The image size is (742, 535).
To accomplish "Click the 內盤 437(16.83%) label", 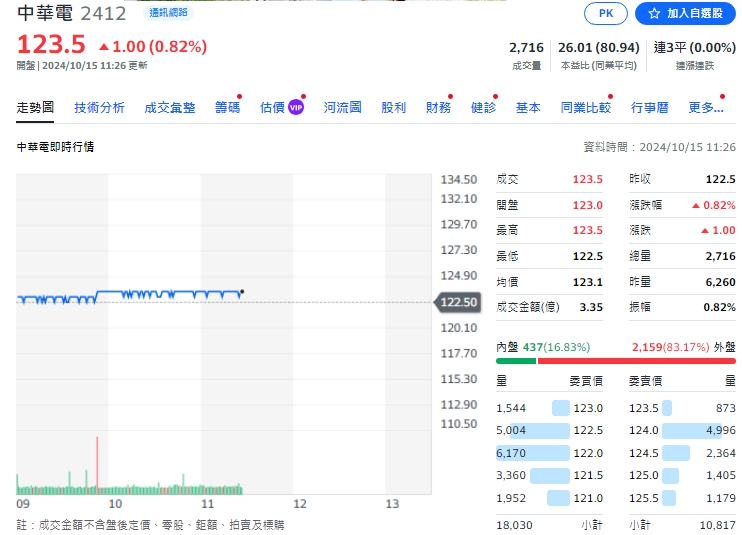I will 543,347.
